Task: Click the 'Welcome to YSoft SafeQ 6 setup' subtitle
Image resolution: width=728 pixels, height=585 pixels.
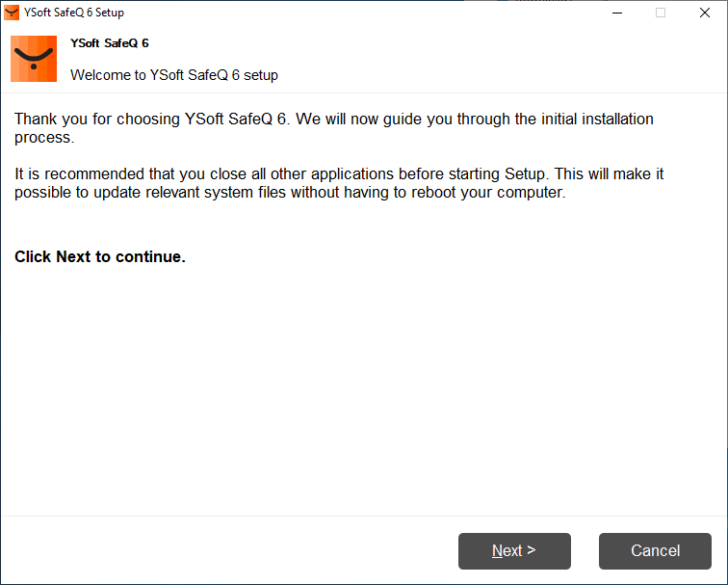Action: (174, 74)
